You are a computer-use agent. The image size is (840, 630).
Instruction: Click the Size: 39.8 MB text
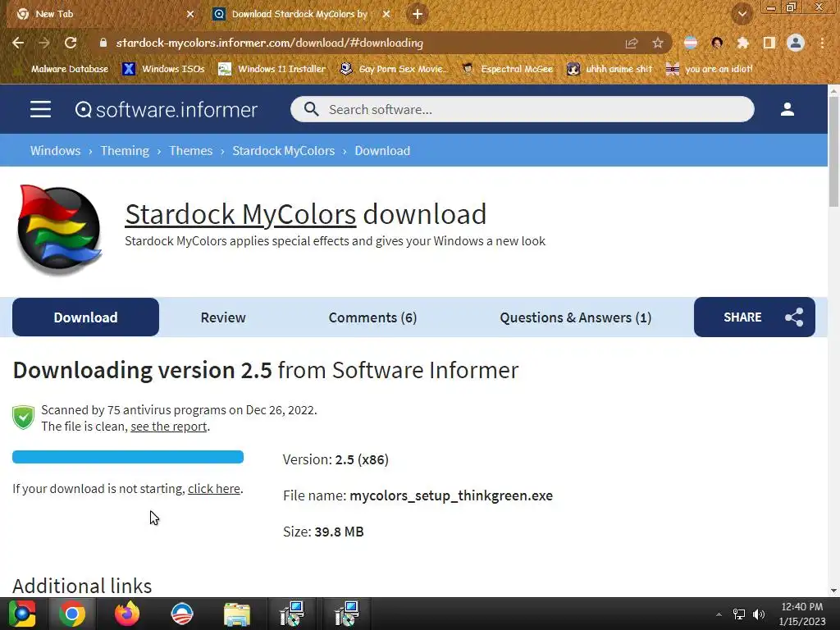[x=323, y=532]
